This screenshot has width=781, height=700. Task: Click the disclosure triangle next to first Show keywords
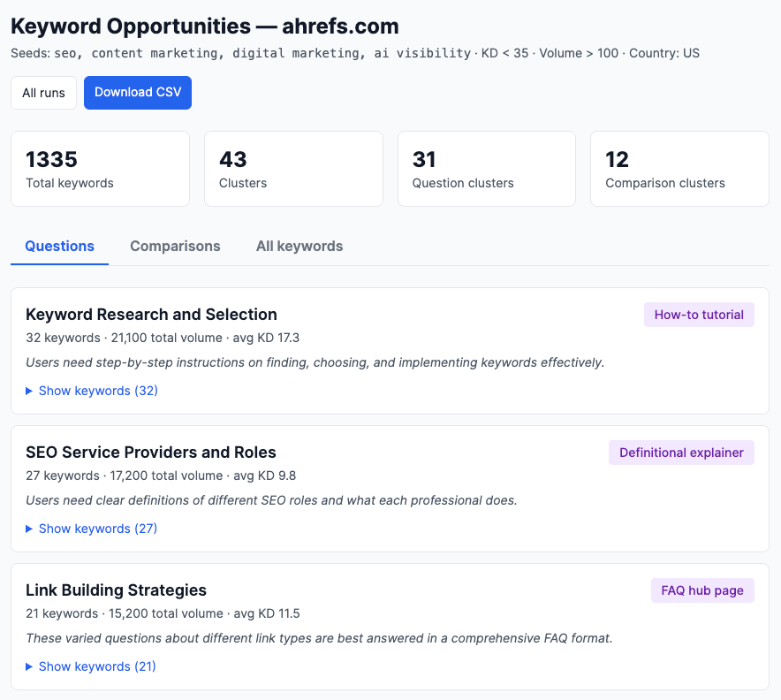tap(27, 391)
